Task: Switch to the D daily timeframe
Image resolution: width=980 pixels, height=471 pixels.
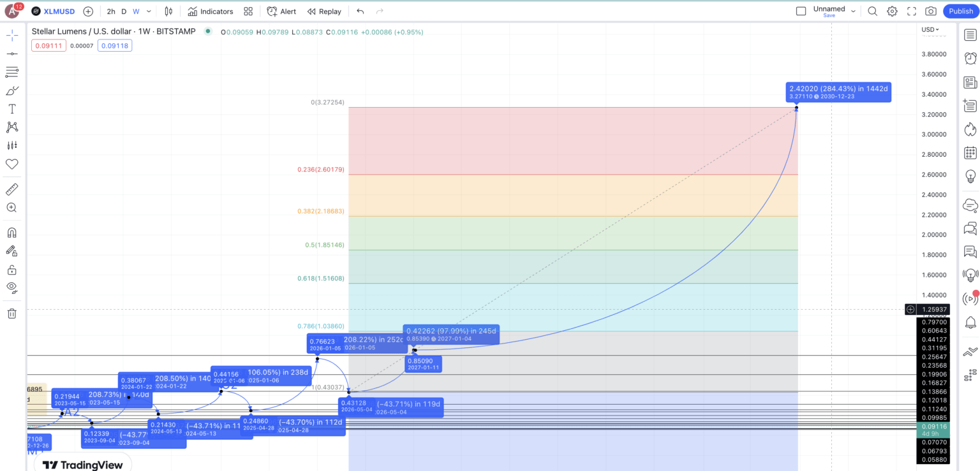Action: click(x=124, y=11)
